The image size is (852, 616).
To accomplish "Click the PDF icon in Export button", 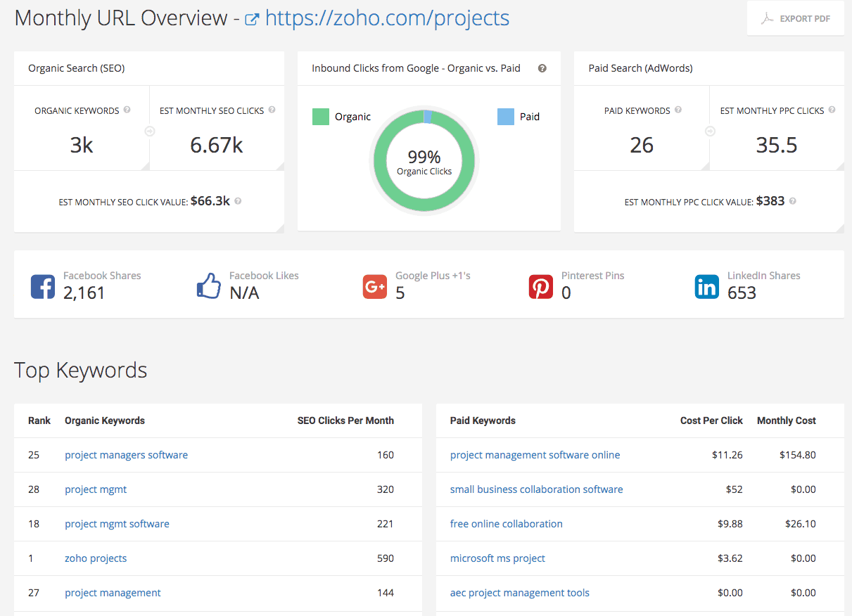I will pos(767,19).
